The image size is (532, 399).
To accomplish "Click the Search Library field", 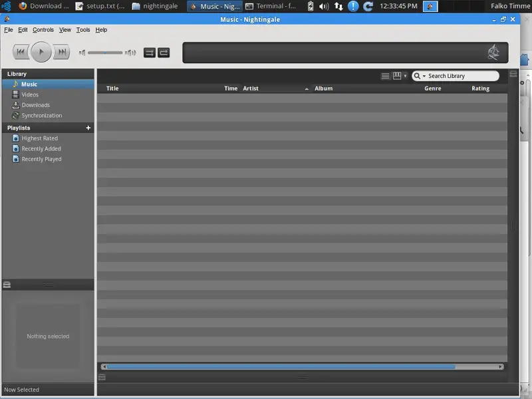I will point(456,76).
